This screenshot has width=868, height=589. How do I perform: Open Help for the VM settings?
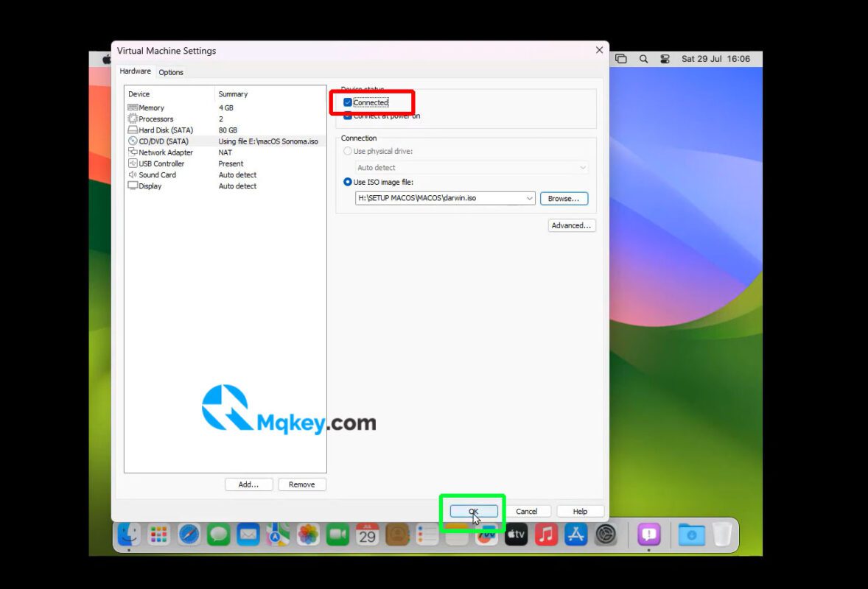tap(580, 512)
